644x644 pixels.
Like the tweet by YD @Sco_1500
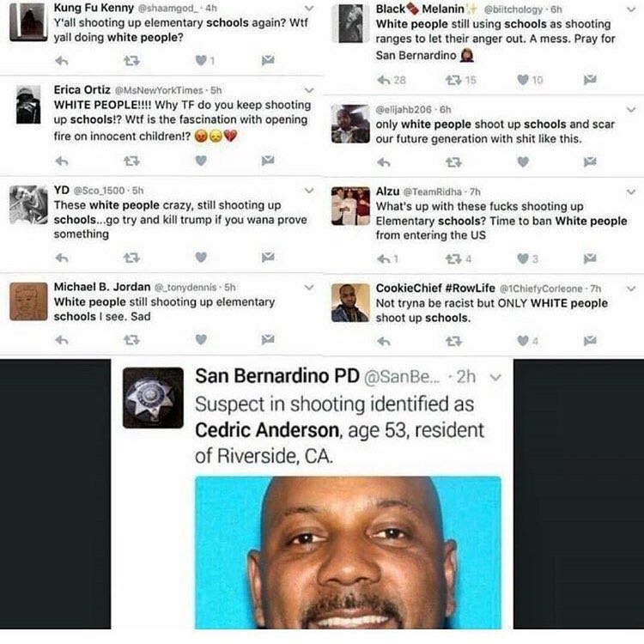(x=201, y=258)
